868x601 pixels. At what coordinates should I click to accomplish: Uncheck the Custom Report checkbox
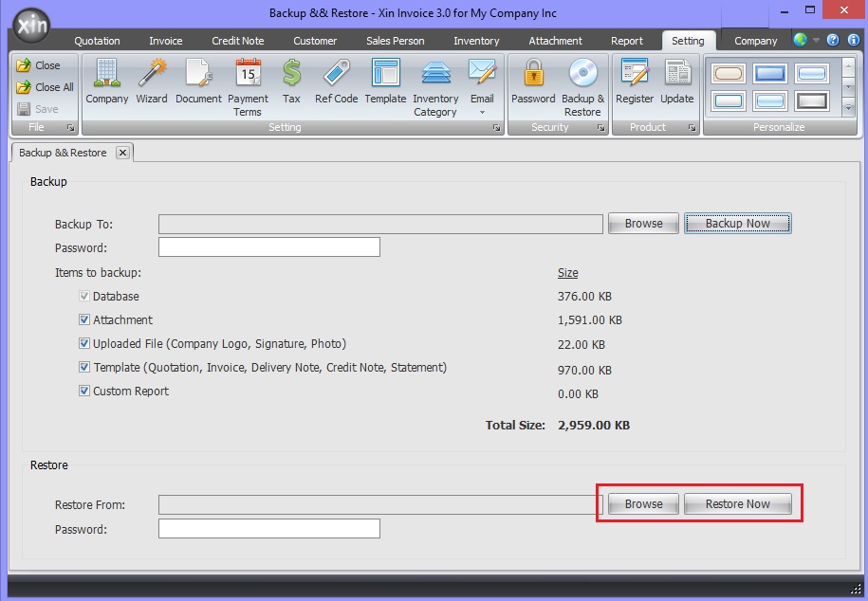pos(84,391)
